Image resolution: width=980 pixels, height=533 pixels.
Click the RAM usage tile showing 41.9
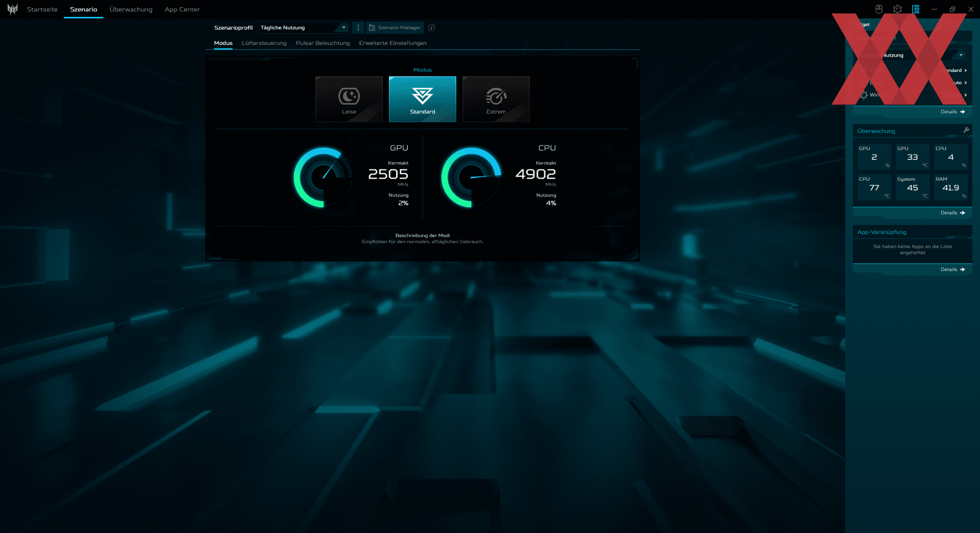[951, 187]
